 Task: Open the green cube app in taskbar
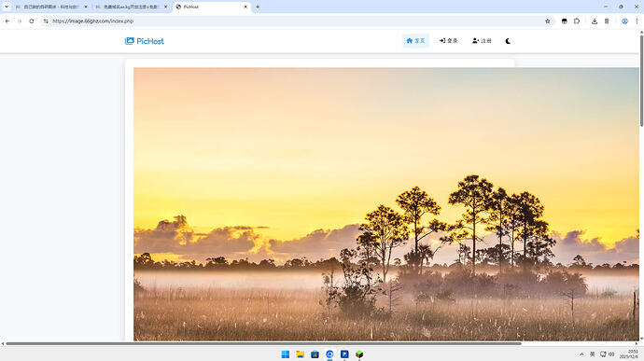359,354
